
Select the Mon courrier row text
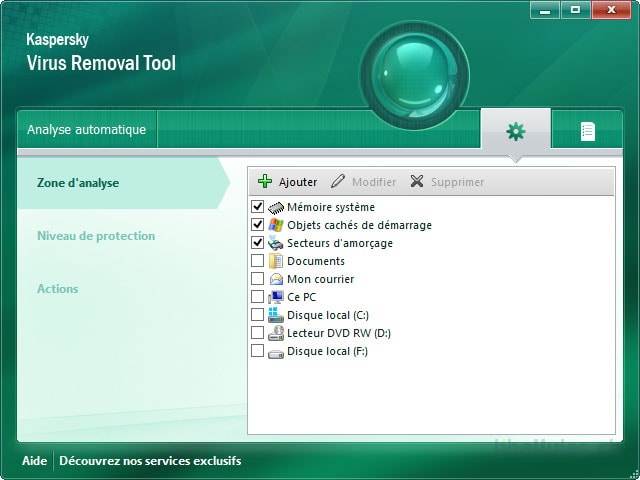click(321, 279)
